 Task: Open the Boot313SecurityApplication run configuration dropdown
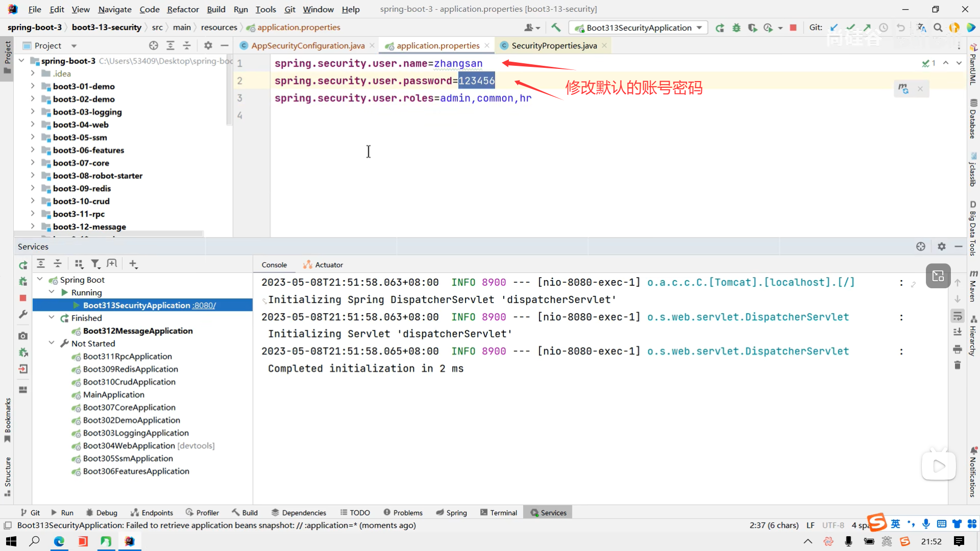[638, 28]
